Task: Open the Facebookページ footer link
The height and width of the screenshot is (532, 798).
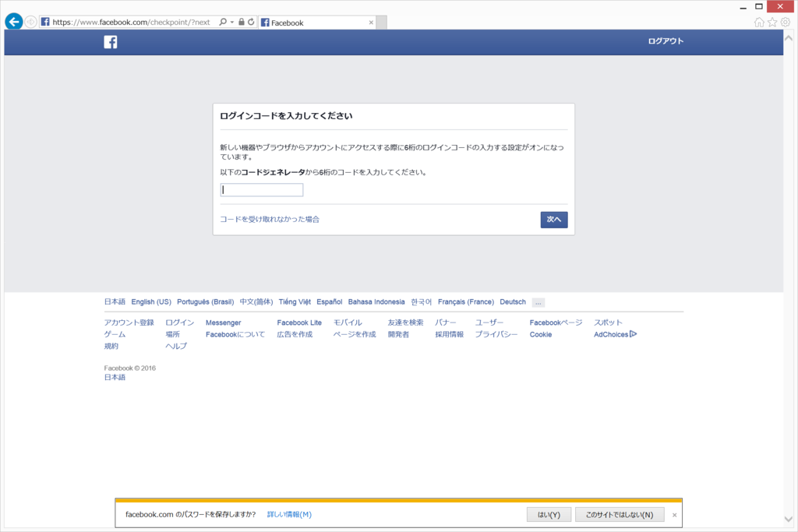Action: pyautogui.click(x=556, y=322)
